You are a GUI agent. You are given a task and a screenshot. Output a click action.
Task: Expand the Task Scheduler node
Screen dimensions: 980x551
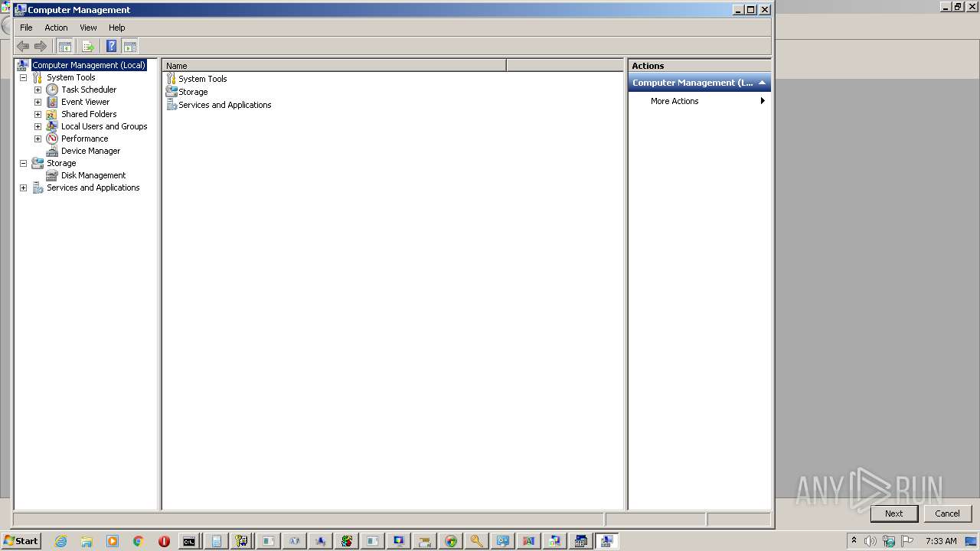pyautogui.click(x=38, y=90)
